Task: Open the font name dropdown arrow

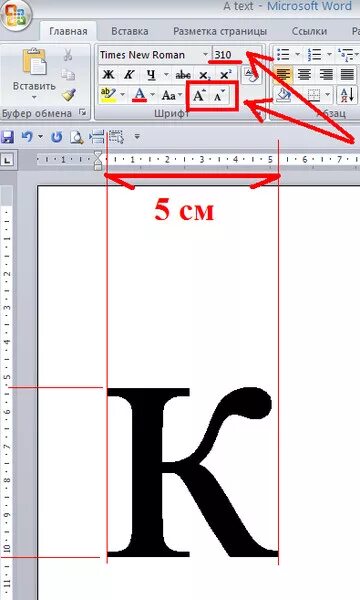Action: pos(205,55)
